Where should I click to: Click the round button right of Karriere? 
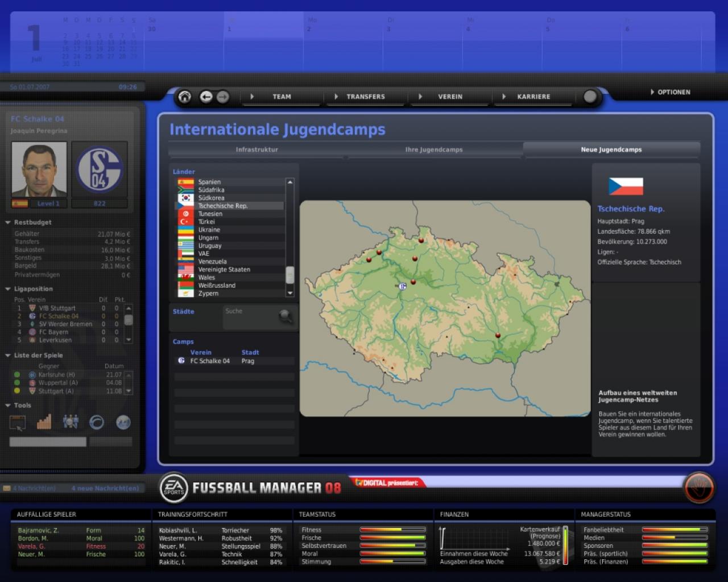point(590,97)
